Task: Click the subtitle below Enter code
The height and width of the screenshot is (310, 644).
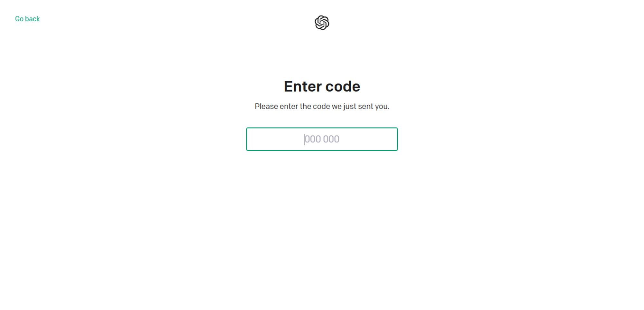Action: [x=322, y=106]
